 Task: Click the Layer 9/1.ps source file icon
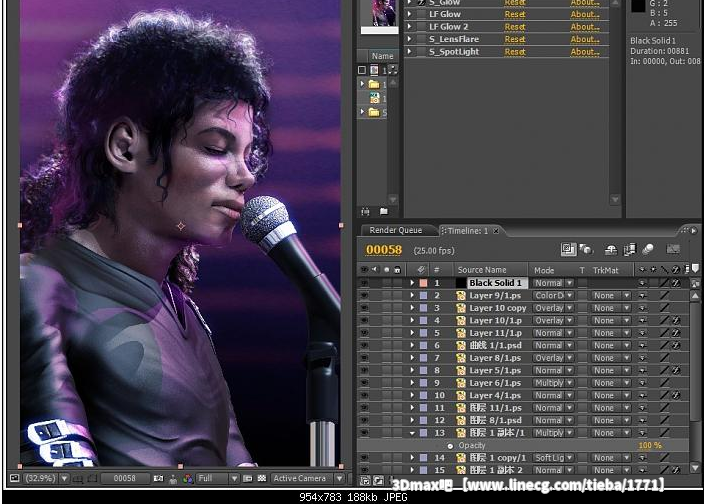point(461,296)
